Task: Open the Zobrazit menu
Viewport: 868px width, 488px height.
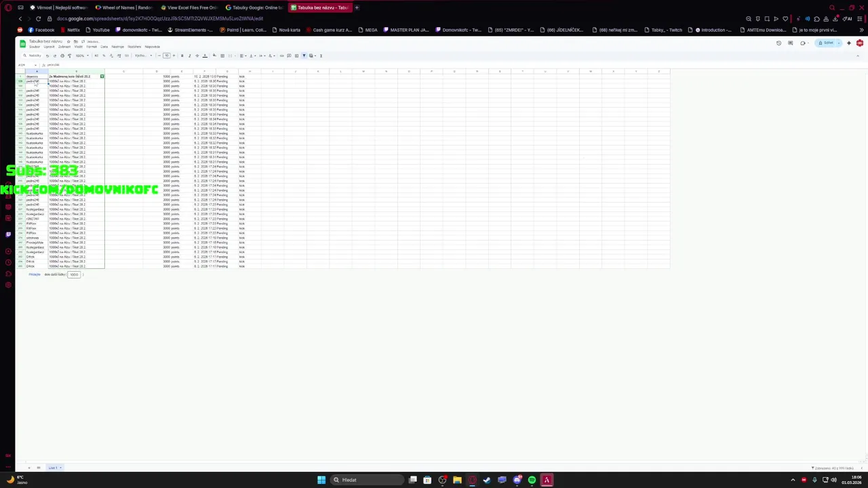Action: 64,47
